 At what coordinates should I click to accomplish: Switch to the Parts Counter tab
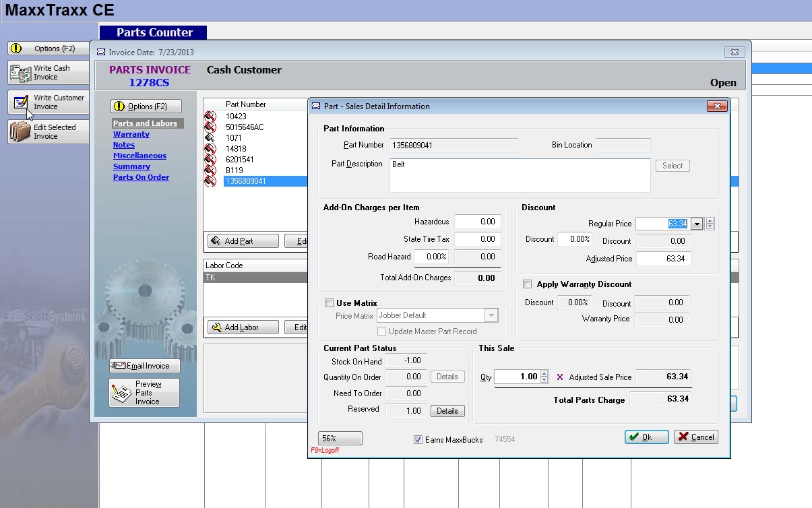pos(154,32)
